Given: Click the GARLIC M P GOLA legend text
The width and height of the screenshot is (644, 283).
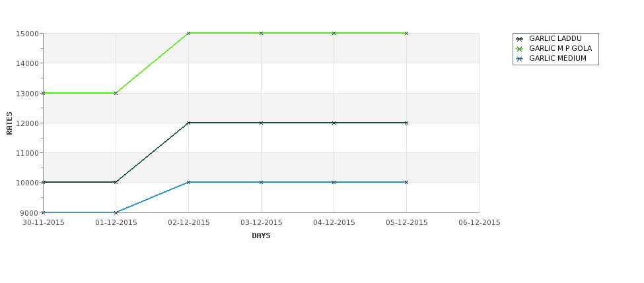Looking at the screenshot, I should click(x=560, y=48).
